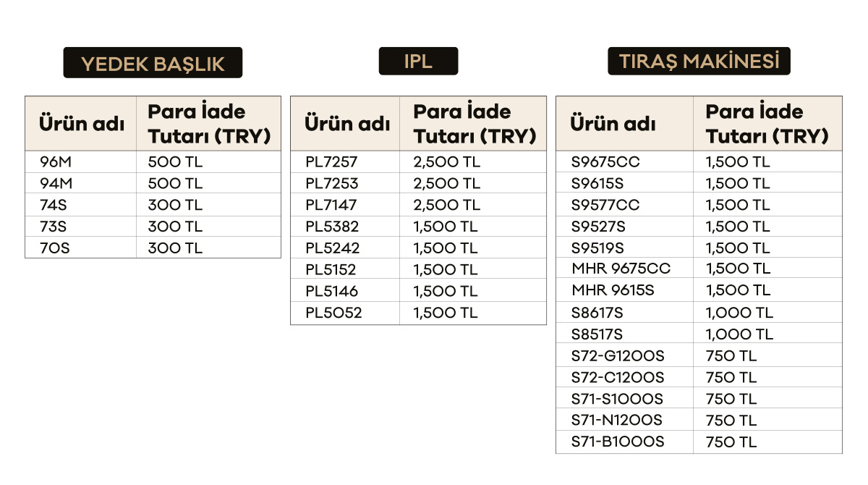Select the PL5052 product entry

coord(333,313)
